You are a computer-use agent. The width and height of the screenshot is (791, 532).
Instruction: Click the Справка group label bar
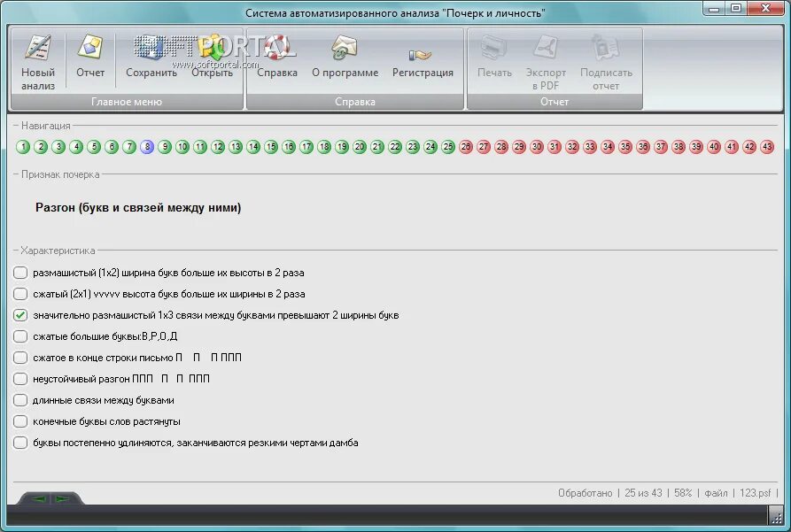[355, 102]
